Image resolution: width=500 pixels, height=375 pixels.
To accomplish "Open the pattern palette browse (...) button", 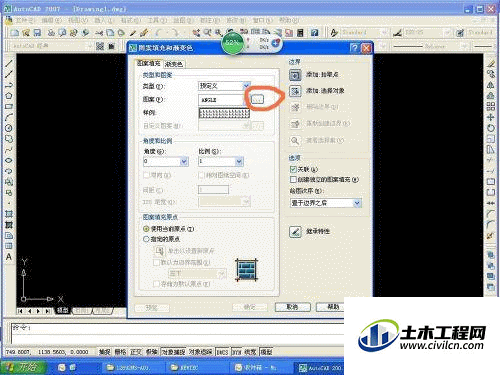I will 257,99.
